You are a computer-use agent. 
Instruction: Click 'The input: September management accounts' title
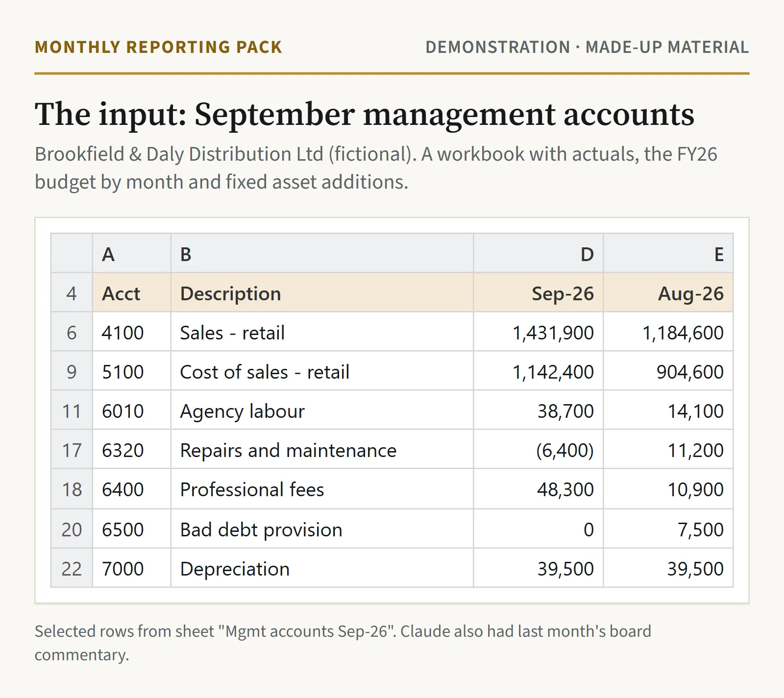click(365, 114)
